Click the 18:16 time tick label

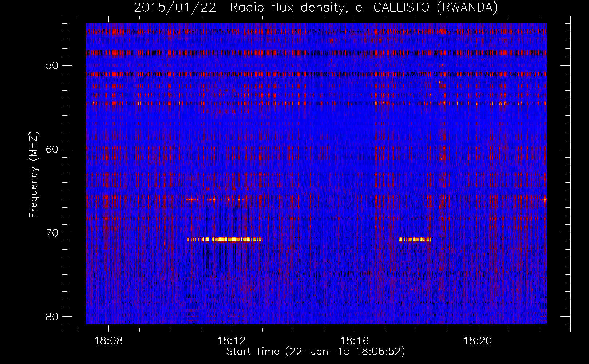pyautogui.click(x=355, y=341)
